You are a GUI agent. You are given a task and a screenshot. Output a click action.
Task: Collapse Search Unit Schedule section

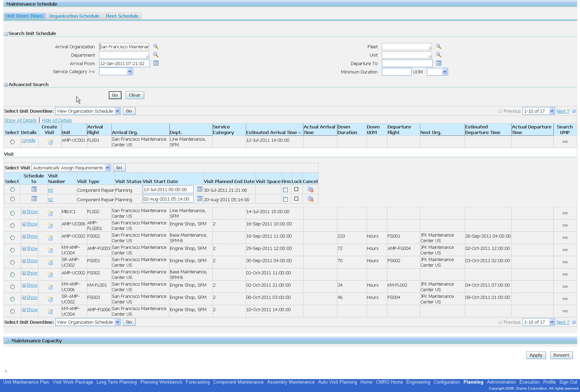(x=6, y=34)
